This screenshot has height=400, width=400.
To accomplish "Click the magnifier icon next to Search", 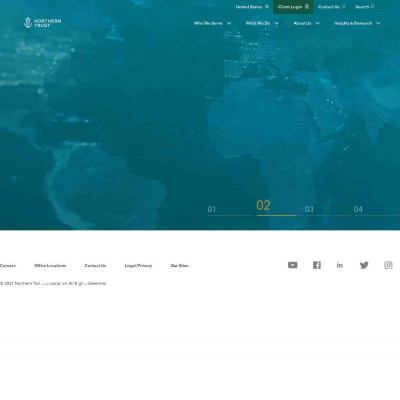I will (x=372, y=6).
